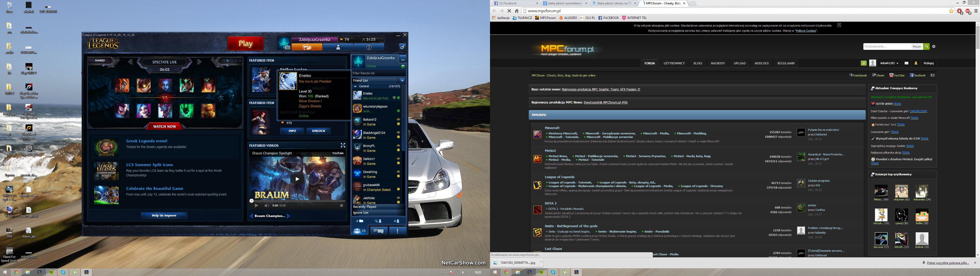Spectate Bakara12 via eye icon
The width and height of the screenshot is (980, 276).
pos(398,119)
